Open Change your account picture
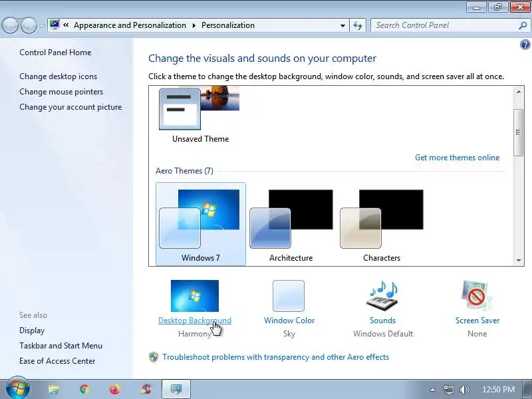This screenshot has height=399, width=532. coord(70,107)
